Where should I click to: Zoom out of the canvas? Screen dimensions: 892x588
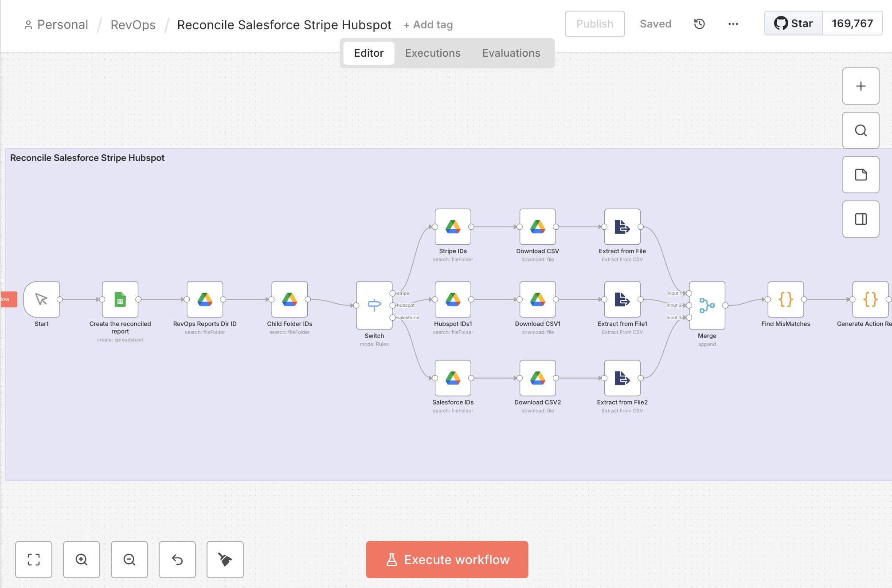tap(129, 560)
